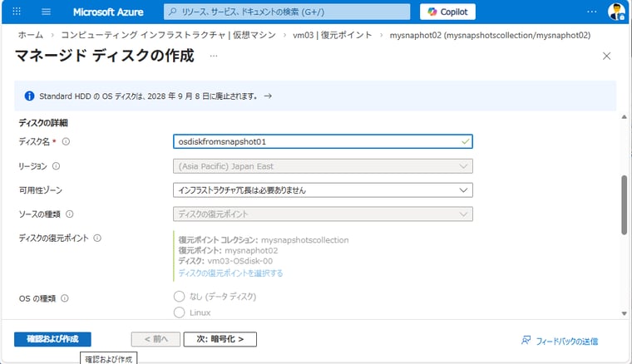The width and height of the screenshot is (632, 364).
Task: Click the ディスク: vm03-OSdisk-00 text
Action: [x=225, y=261]
